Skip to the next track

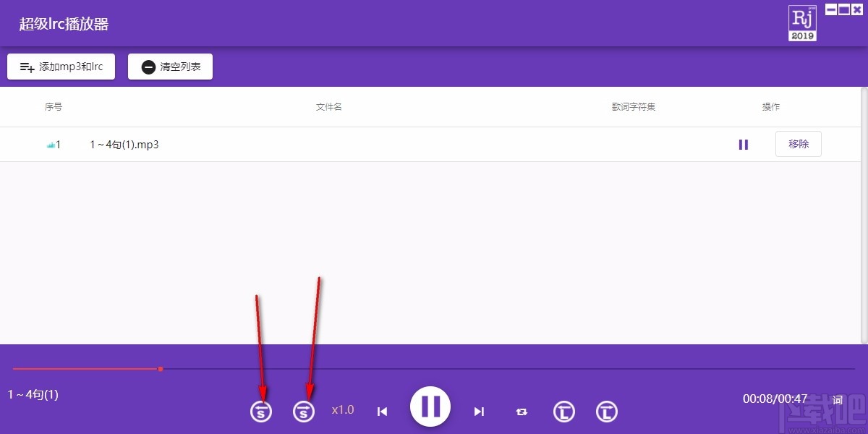point(479,412)
